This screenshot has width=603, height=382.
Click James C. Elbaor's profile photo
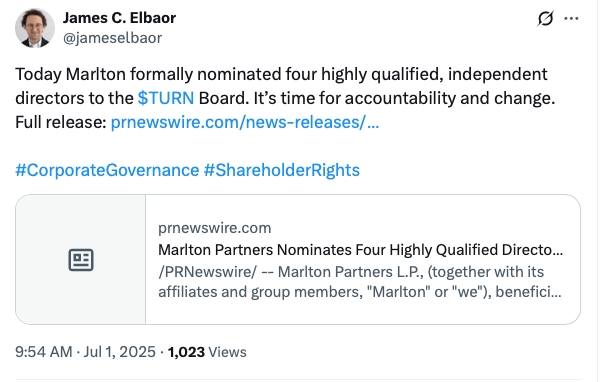[35, 28]
